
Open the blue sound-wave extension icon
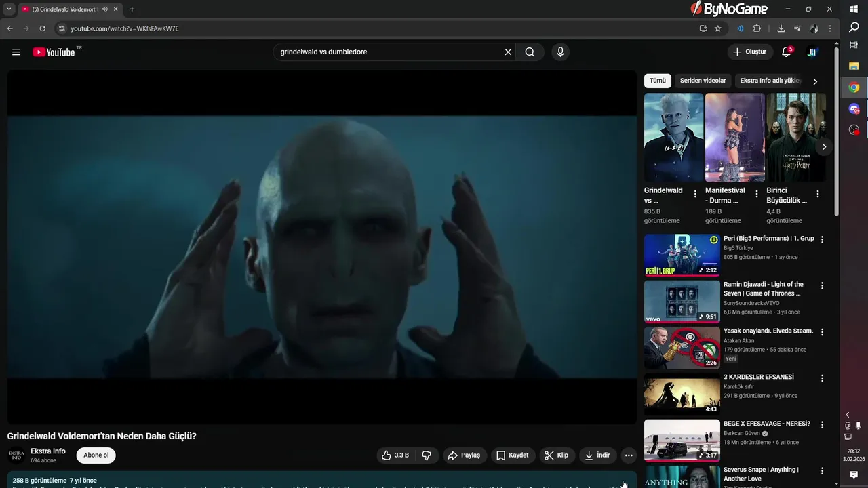(x=741, y=28)
